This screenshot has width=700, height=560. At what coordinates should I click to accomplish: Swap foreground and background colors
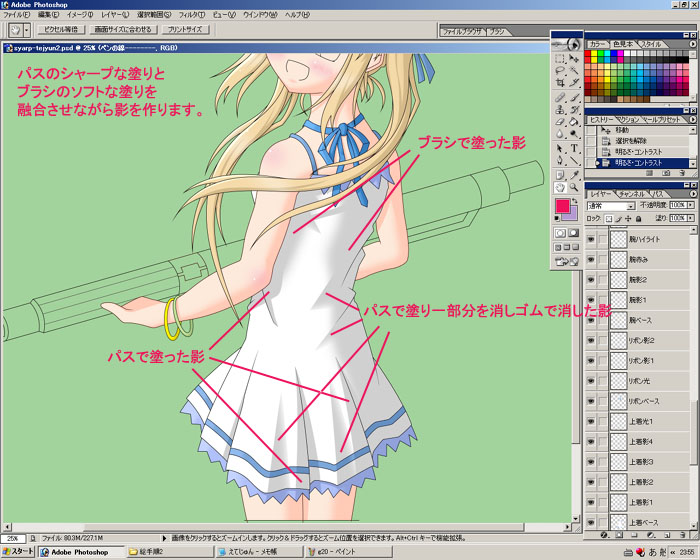coord(575,201)
